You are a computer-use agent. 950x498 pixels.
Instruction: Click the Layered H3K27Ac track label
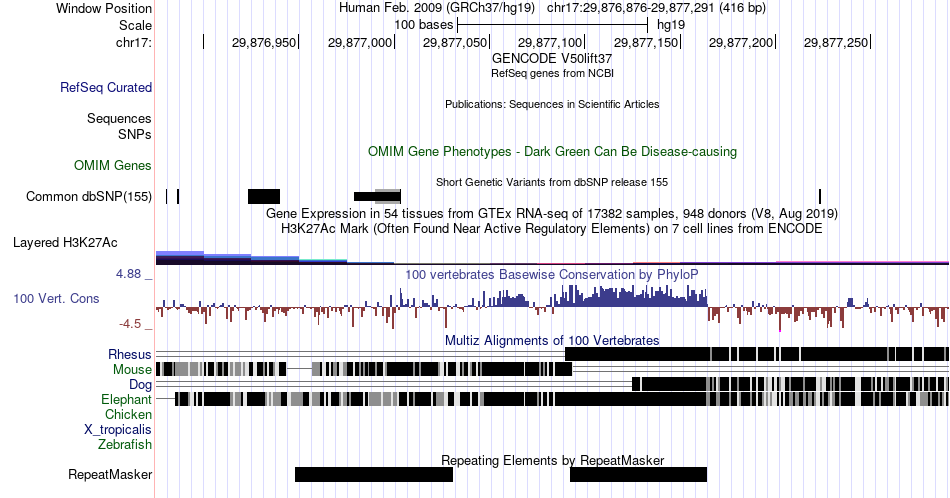tap(65, 242)
